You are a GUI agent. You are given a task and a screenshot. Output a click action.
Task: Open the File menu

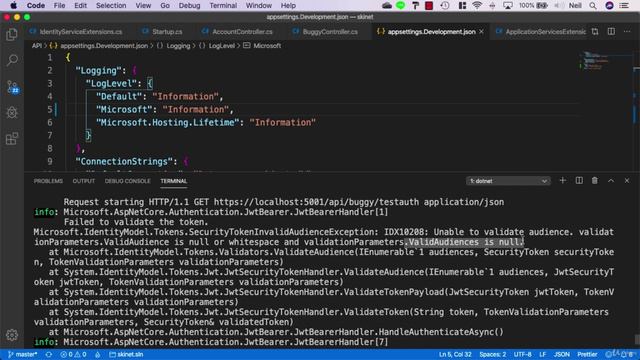click(x=59, y=5)
